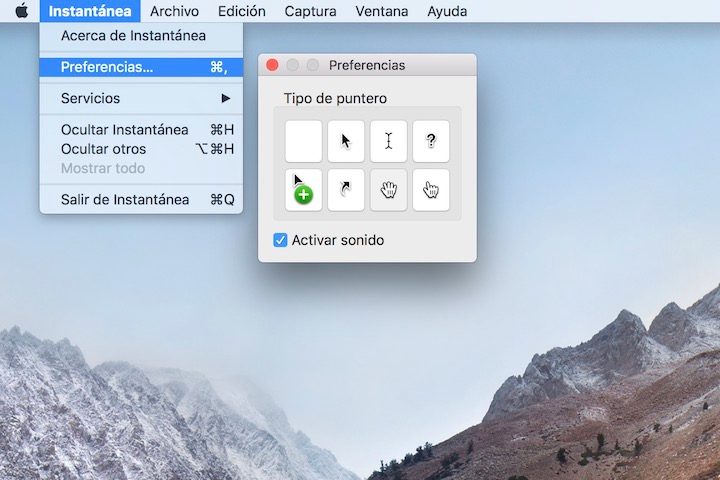Open the Edición menu
Screen dimensions: 720x480
pos(241,11)
